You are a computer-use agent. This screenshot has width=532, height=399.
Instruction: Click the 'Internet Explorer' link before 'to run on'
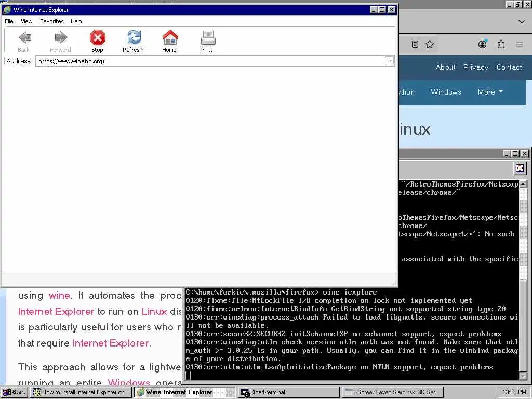(x=56, y=311)
